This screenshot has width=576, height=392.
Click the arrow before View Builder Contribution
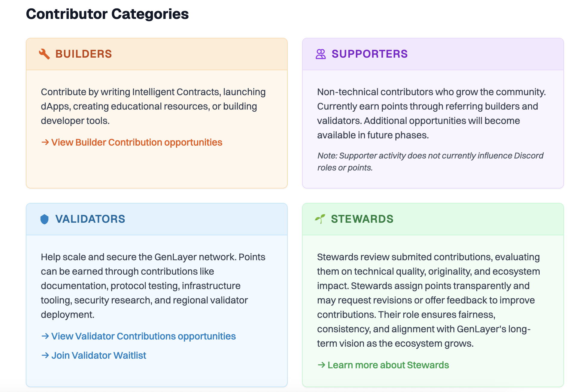coord(45,142)
